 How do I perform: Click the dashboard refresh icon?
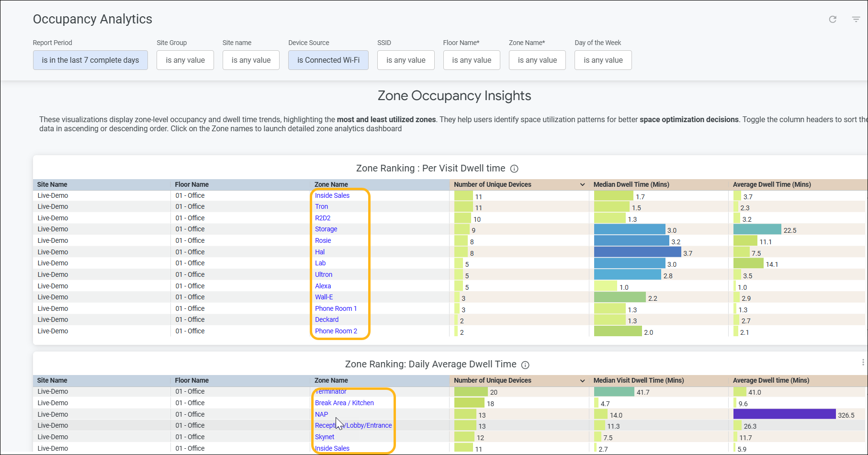tap(833, 19)
